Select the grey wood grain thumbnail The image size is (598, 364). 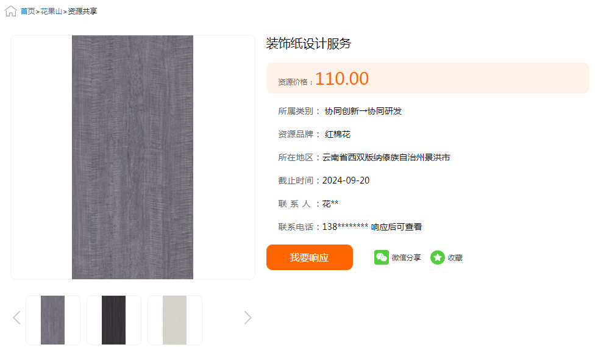coord(53,319)
